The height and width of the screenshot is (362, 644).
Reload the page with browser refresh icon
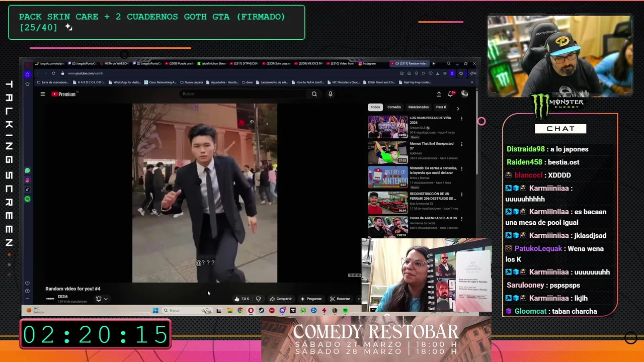tap(53, 73)
